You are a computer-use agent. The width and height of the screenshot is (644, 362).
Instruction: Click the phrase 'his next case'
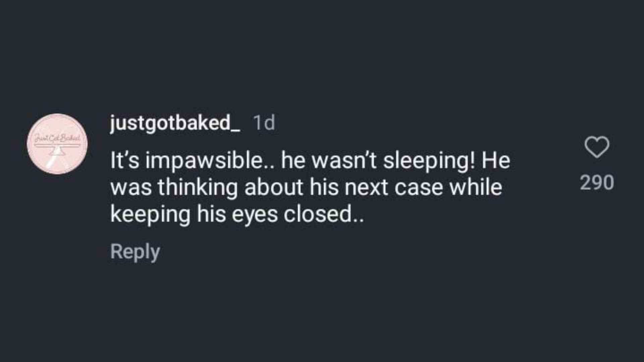(x=350, y=187)
